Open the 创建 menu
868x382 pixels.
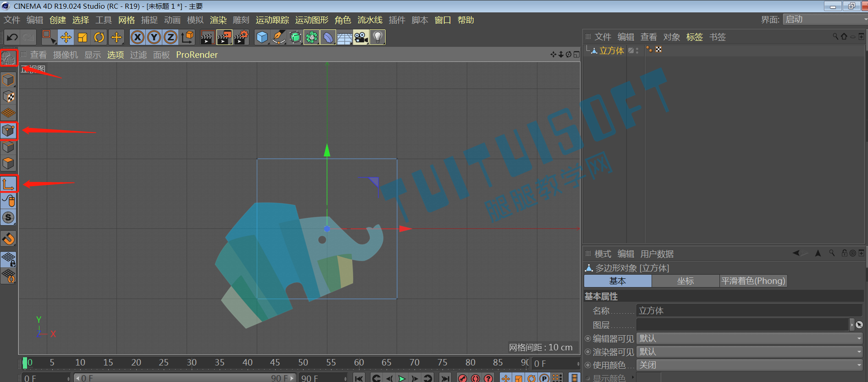58,20
